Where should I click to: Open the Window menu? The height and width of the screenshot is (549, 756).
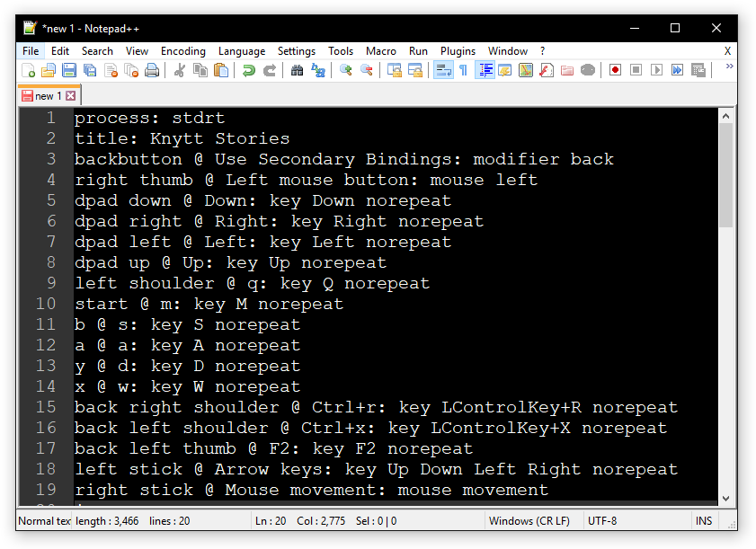[508, 51]
